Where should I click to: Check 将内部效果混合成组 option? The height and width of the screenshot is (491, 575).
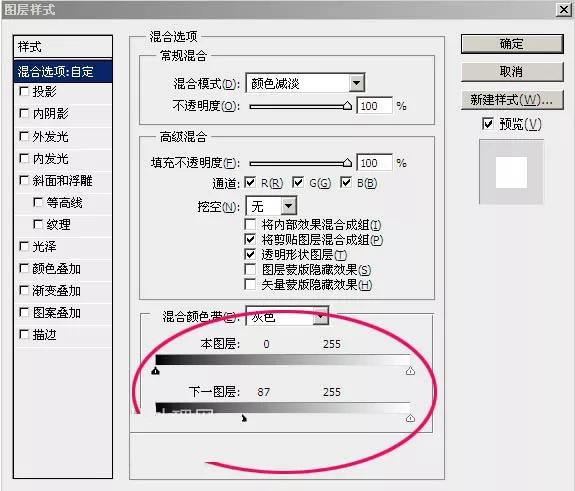point(250,224)
